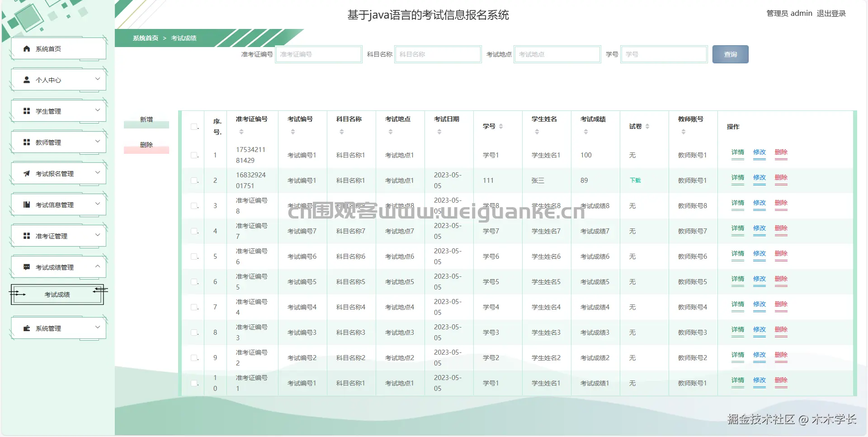
Task: Sort by 试卷 column arrows
Action: coord(647,126)
